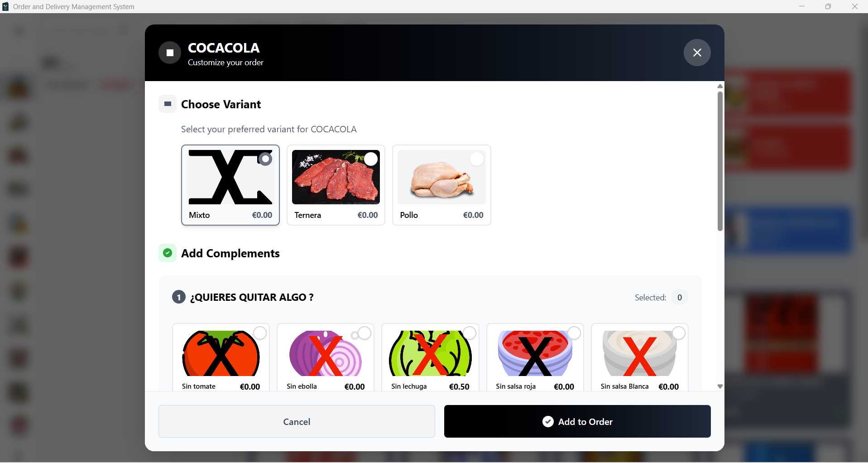Image resolution: width=868 pixels, height=463 pixels.
Task: Click the Sin salsa Blanca crossed bowl image
Action: (x=639, y=353)
